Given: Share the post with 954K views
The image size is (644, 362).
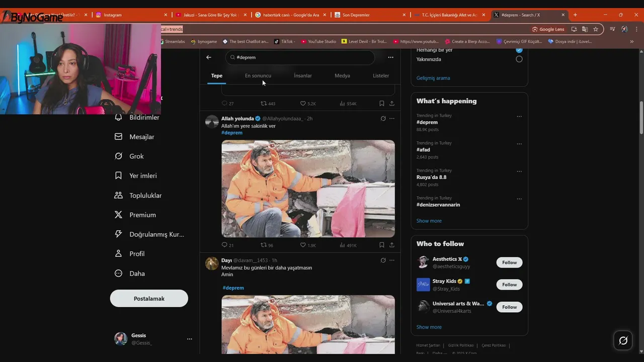Looking at the screenshot, I should coord(392,104).
